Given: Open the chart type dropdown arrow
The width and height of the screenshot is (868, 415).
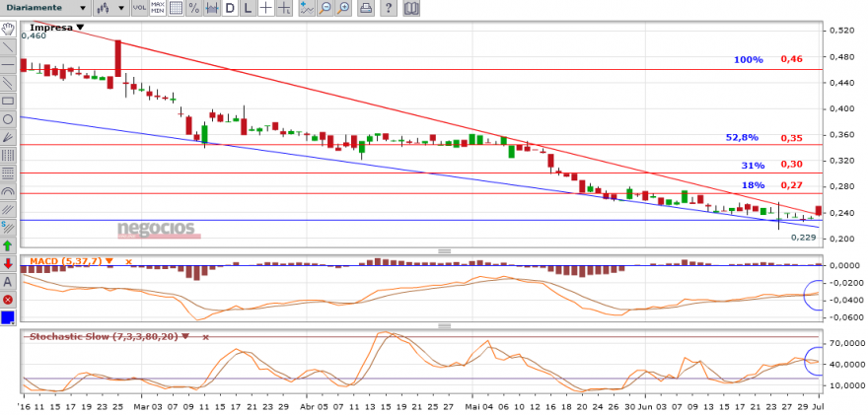Looking at the screenshot, I should click(120, 8).
